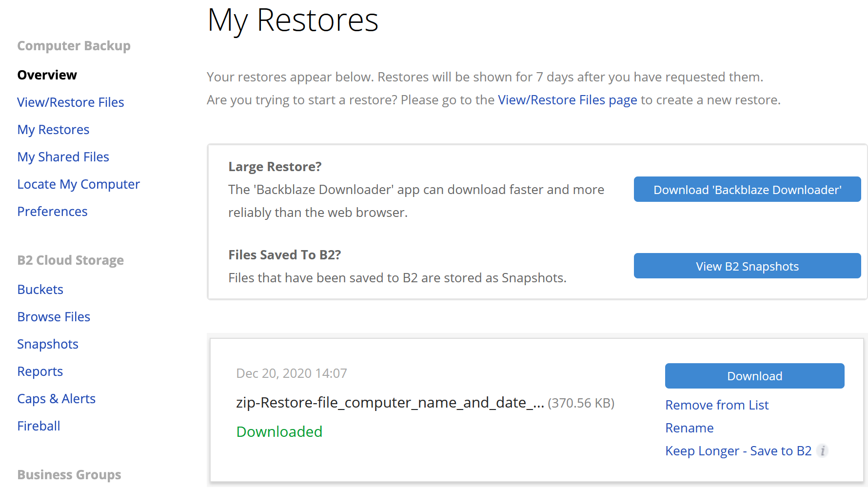Click the Large Restore? heading
The image size is (868, 488).
[275, 167]
